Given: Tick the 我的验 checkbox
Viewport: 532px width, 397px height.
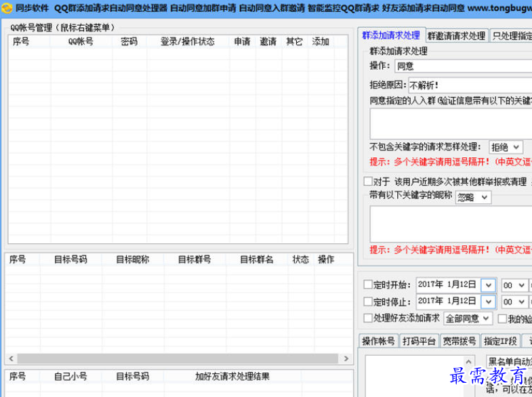Looking at the screenshot, I should pos(502,318).
